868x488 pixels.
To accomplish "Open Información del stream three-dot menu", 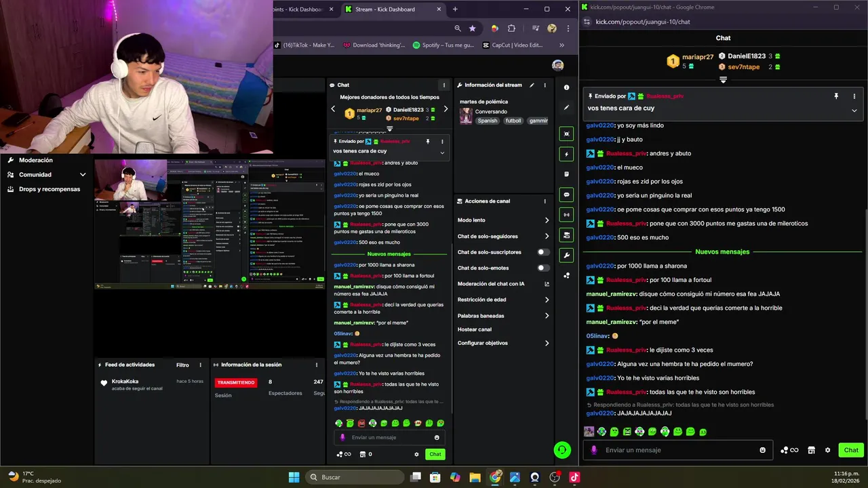I will [545, 85].
